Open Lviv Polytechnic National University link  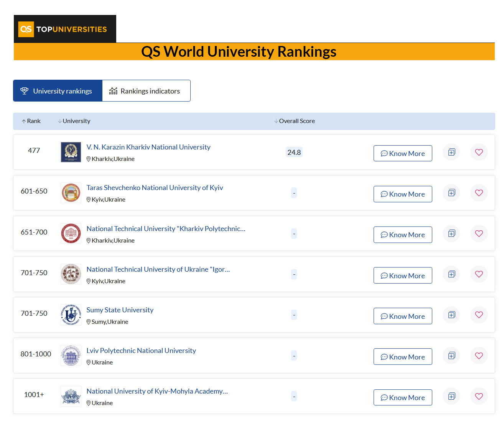141,351
